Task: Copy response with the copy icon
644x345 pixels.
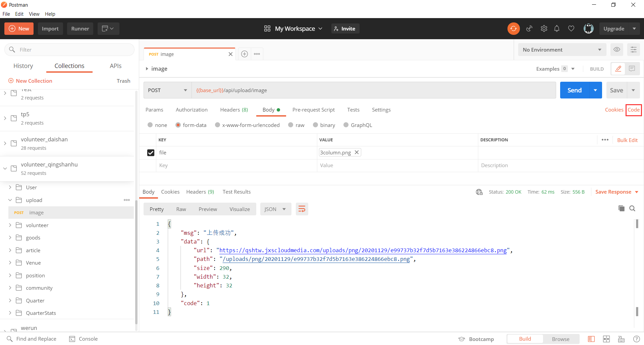Action: point(621,208)
